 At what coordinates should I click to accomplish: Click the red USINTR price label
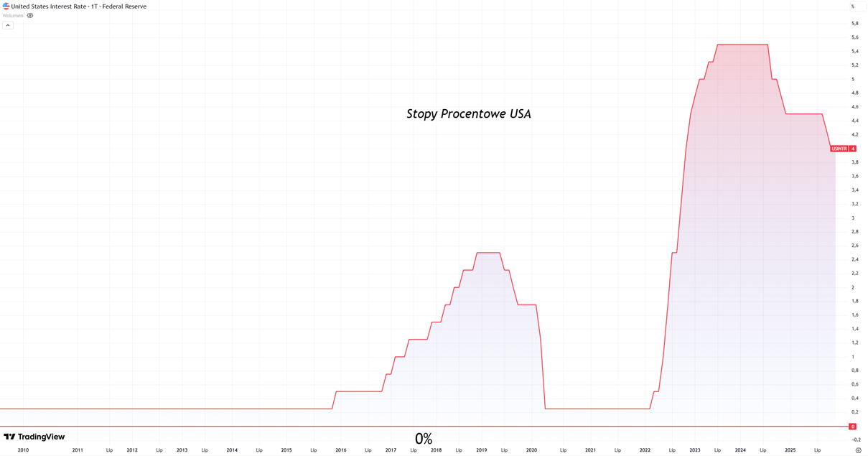pyautogui.click(x=839, y=149)
